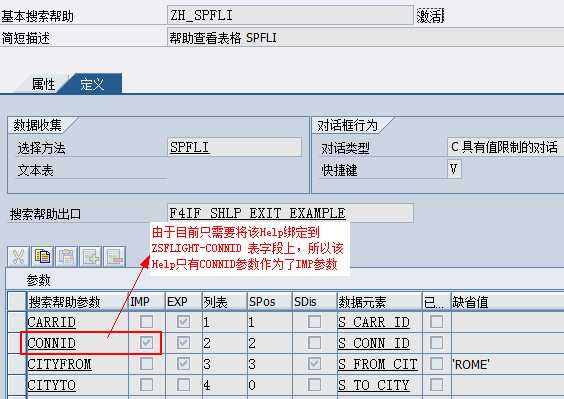Select the CARRID parameter cell
564x399 pixels.
78,322
